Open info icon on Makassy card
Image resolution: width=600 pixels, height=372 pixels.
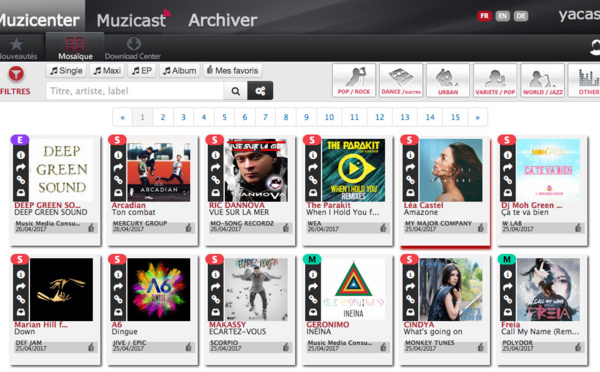(x=215, y=274)
